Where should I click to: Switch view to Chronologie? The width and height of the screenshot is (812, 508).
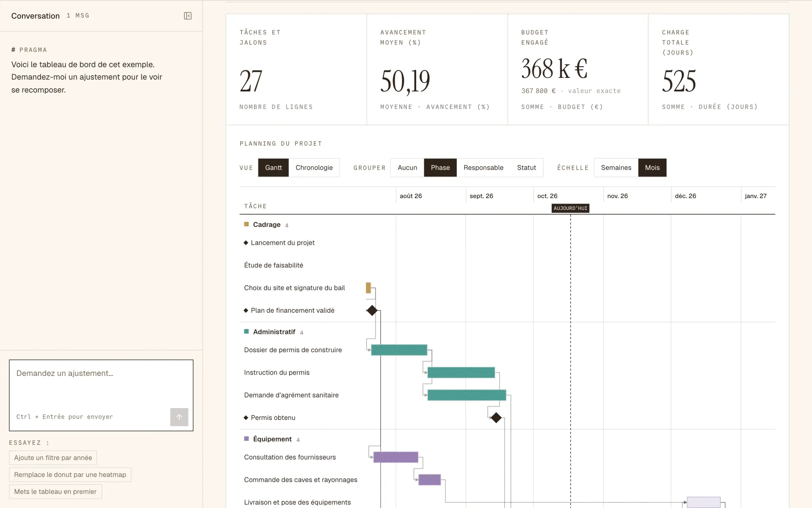[314, 168]
